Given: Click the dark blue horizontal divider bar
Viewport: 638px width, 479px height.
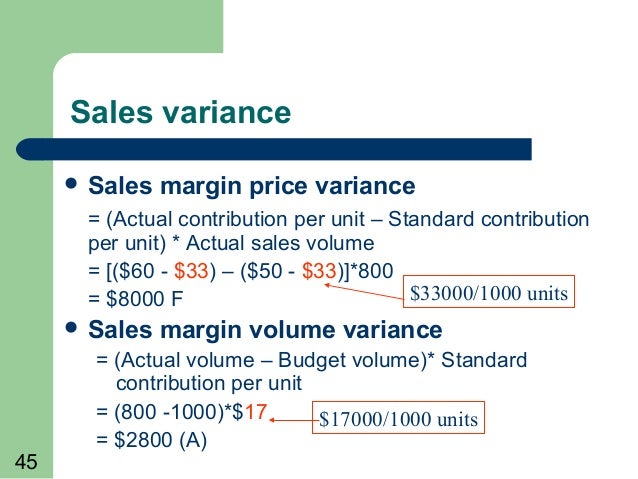Looking at the screenshot, I should [274, 149].
